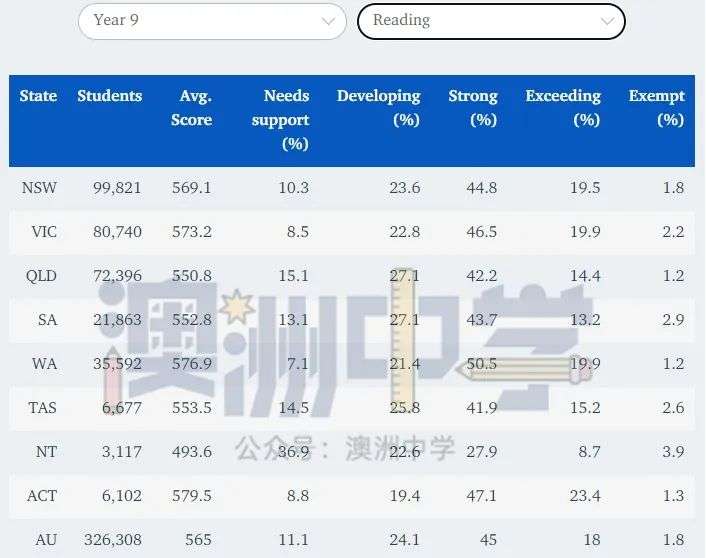Click the chevron arrow in Reading selector
This screenshot has width=706, height=558.
tap(607, 21)
